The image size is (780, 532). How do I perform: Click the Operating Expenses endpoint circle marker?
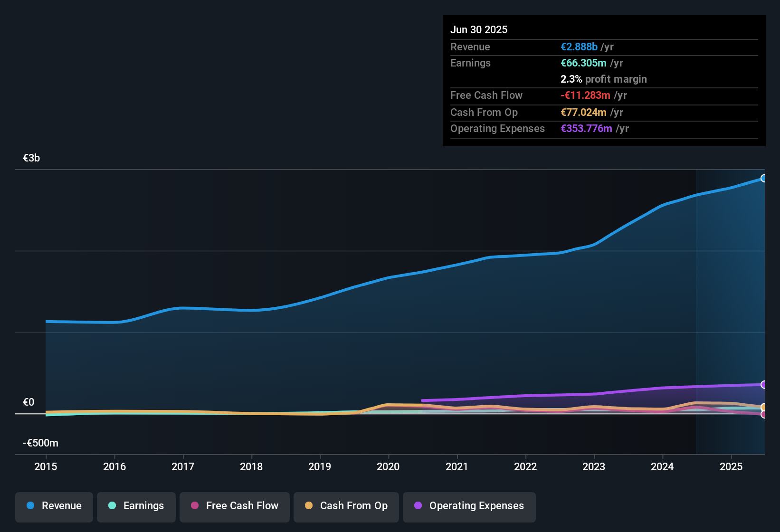[x=764, y=385]
